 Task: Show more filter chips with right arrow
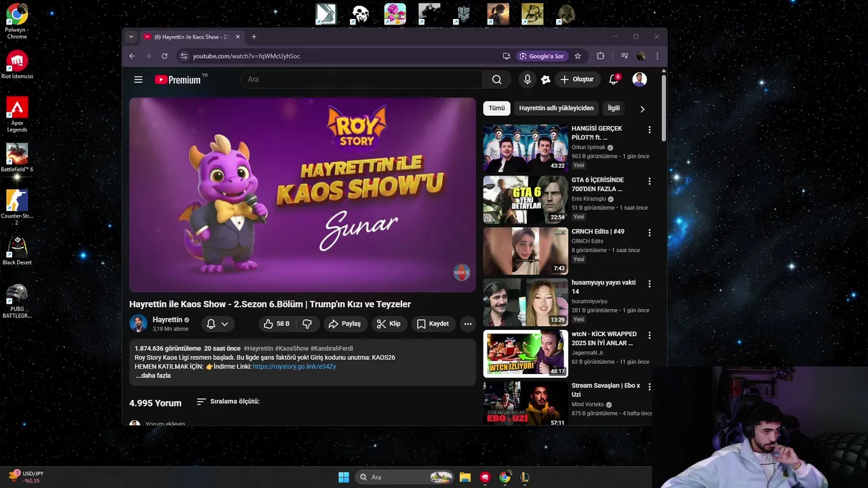point(642,108)
